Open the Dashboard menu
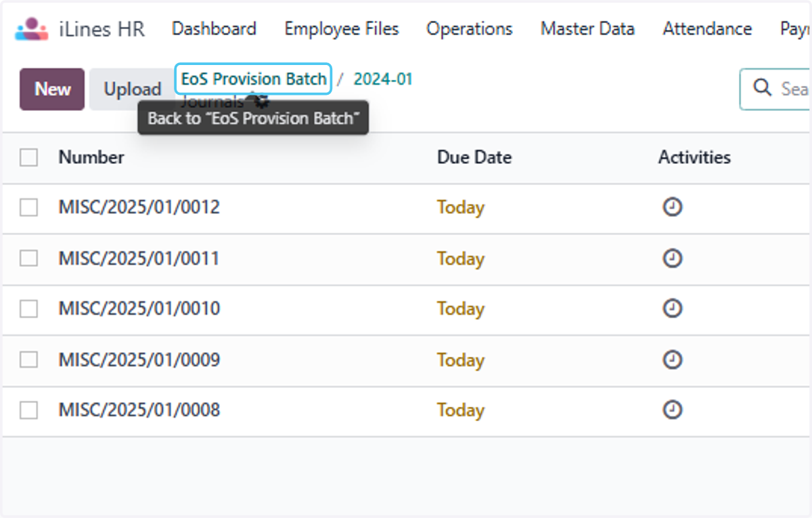812x518 pixels. [214, 29]
